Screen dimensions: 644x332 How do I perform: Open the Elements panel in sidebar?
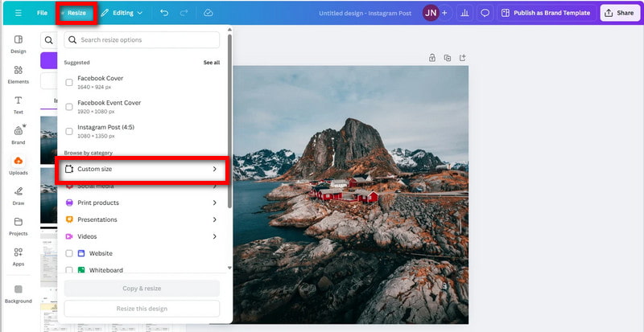[x=18, y=73]
